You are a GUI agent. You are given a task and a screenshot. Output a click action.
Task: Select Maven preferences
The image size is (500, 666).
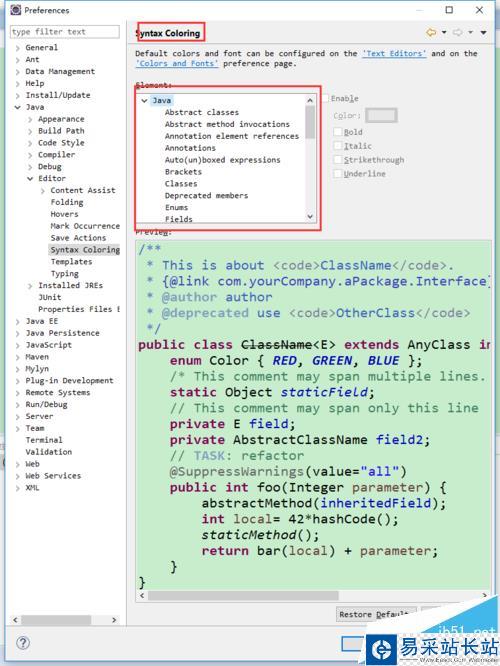click(37, 357)
